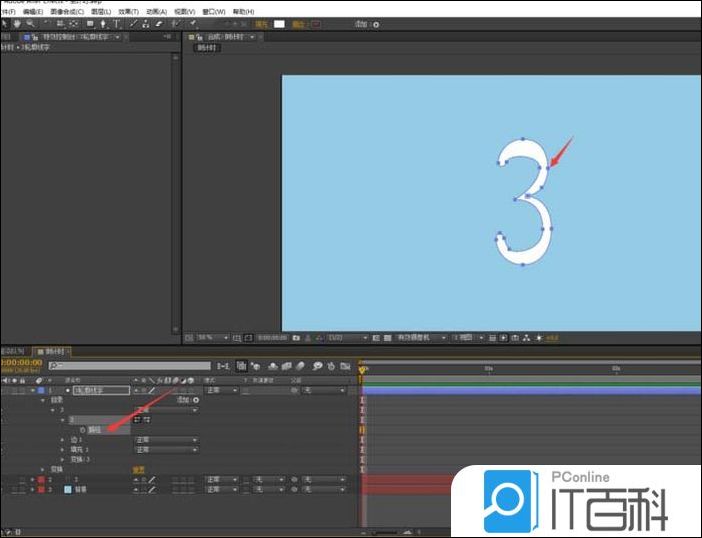702x538 pixels.
Task: Click the motion blur icon in timeline
Action: coord(302,366)
